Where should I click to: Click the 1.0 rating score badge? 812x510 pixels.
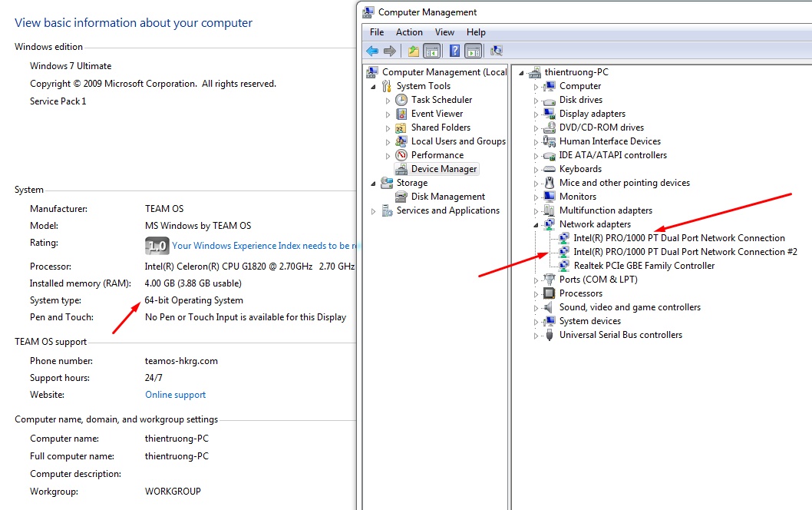[157, 246]
